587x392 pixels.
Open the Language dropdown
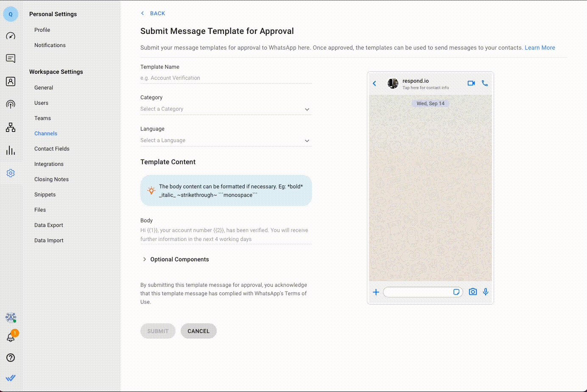point(226,140)
